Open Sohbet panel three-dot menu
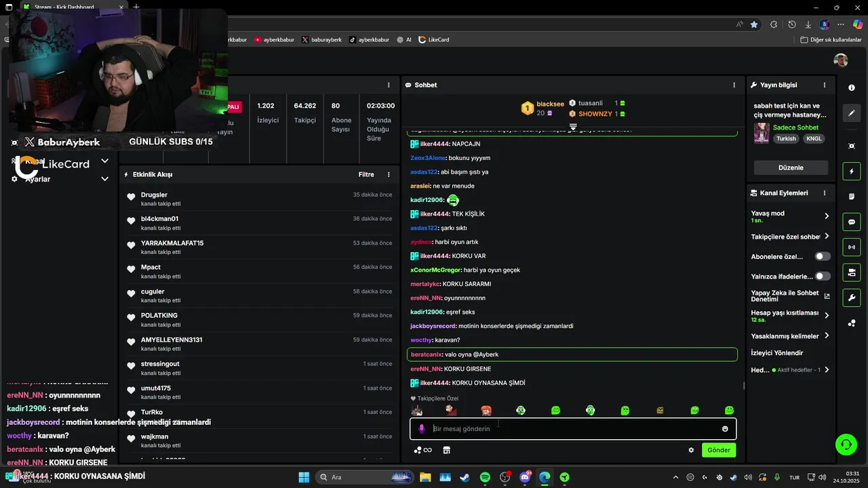Screen dimensions: 868x488 pos(734,85)
